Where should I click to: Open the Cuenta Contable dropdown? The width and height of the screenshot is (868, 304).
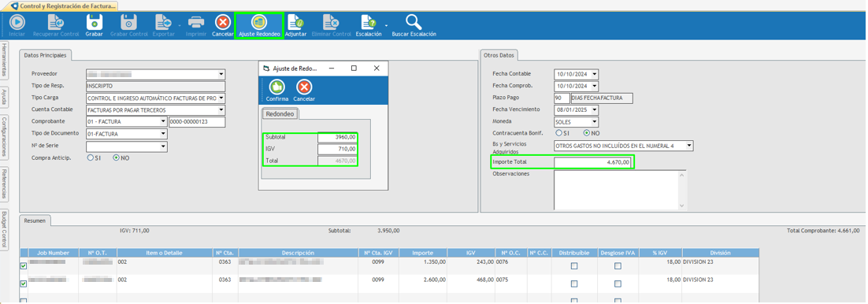[221, 110]
